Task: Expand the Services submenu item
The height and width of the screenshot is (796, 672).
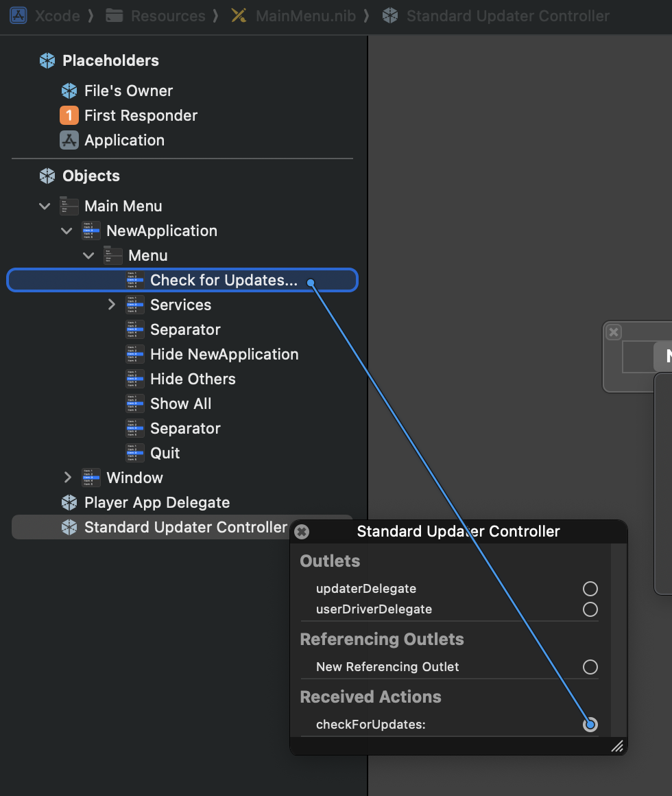Action: tap(112, 305)
